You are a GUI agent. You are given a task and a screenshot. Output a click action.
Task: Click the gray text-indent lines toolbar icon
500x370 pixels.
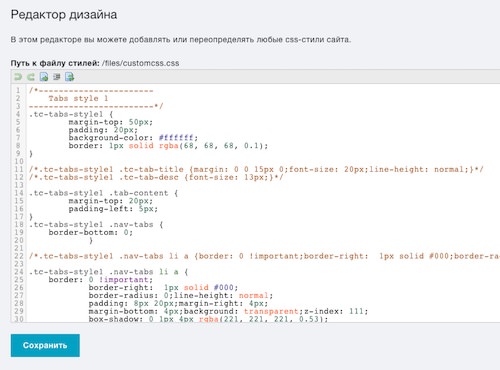click(57, 77)
